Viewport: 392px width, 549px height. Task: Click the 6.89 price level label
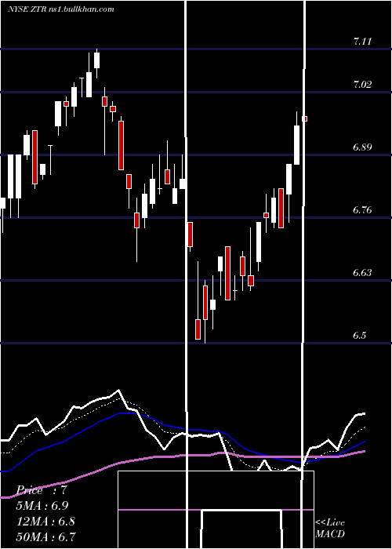coord(362,147)
